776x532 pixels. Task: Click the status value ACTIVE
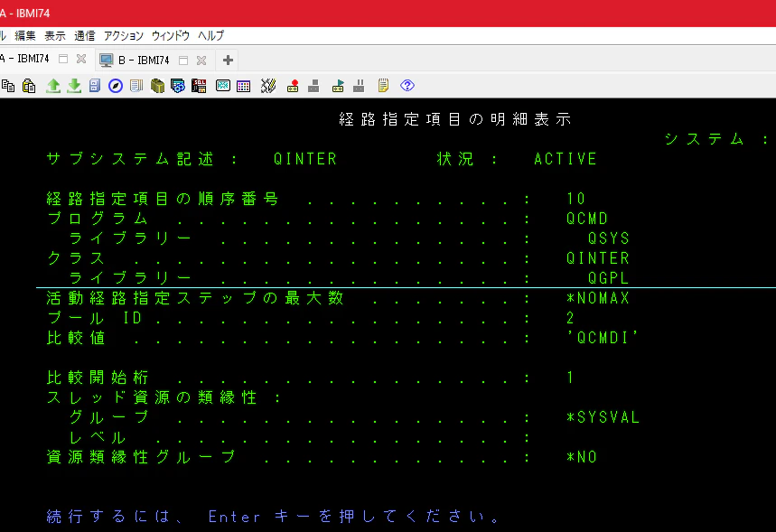(566, 159)
